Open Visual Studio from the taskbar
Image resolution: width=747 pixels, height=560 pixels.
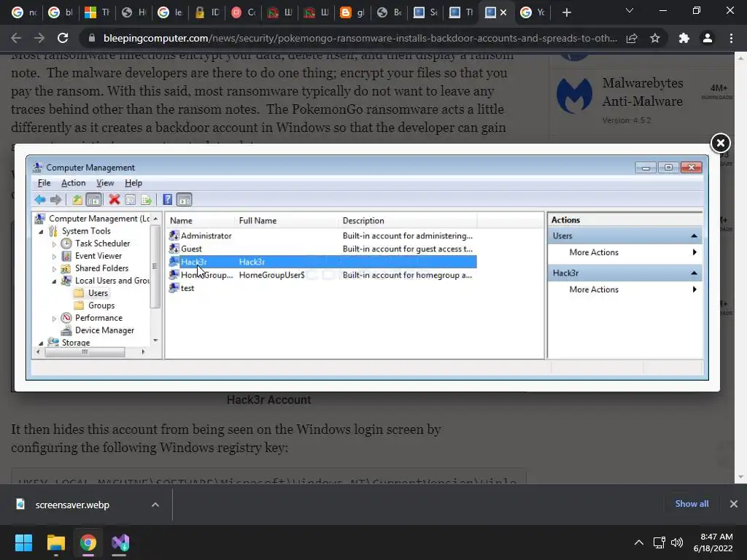(120, 542)
